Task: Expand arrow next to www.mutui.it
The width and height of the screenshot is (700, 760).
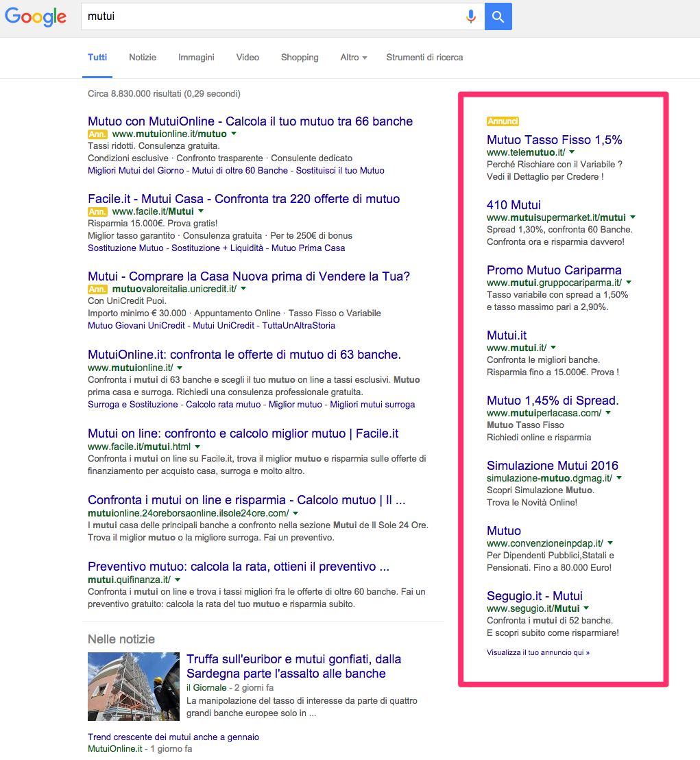Action: pyautogui.click(x=553, y=348)
